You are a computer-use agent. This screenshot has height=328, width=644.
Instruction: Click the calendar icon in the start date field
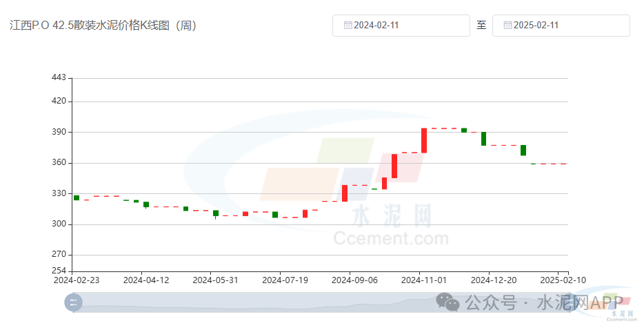pos(348,26)
